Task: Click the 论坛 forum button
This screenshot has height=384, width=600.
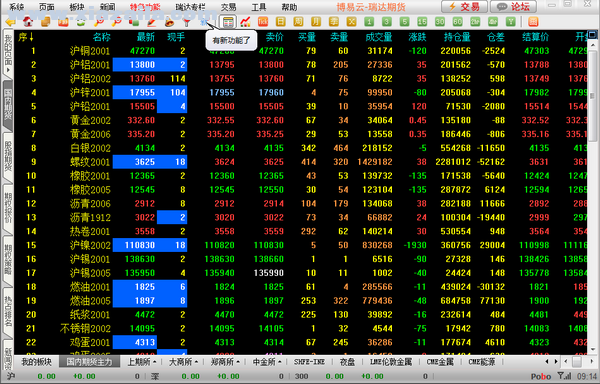Action: (x=513, y=7)
